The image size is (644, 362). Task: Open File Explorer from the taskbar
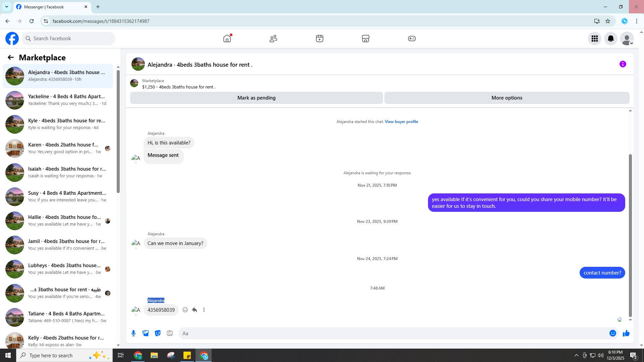[154, 355]
